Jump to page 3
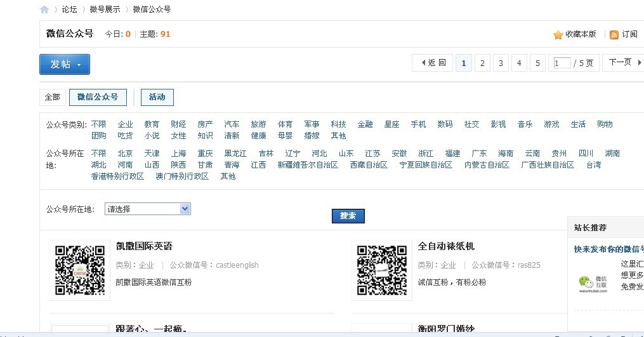This screenshot has height=337, width=644. click(x=501, y=63)
